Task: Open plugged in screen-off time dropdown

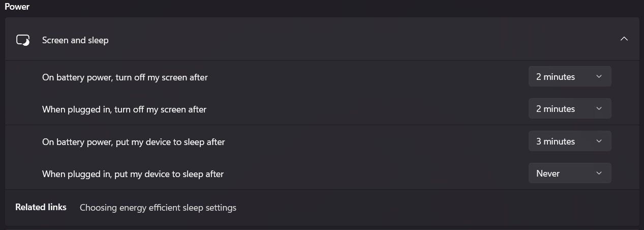Action: tap(570, 109)
